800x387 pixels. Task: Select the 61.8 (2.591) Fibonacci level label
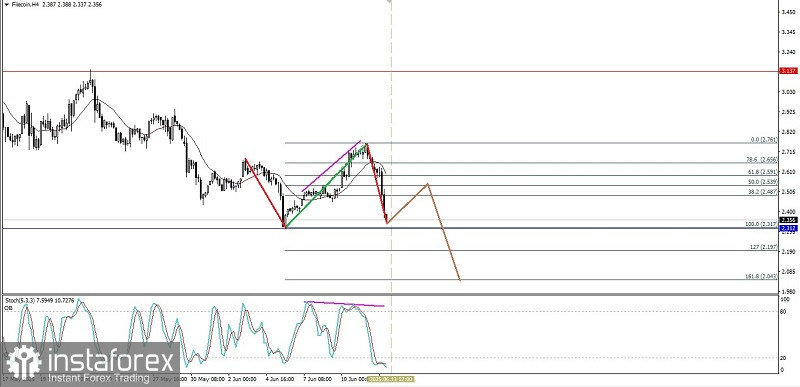pos(761,172)
